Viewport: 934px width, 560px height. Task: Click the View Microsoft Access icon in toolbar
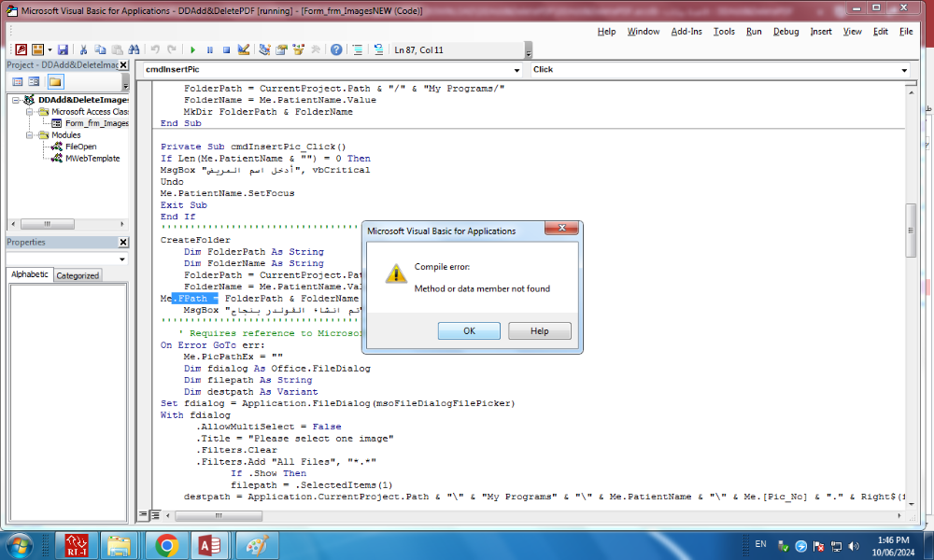pyautogui.click(x=21, y=50)
